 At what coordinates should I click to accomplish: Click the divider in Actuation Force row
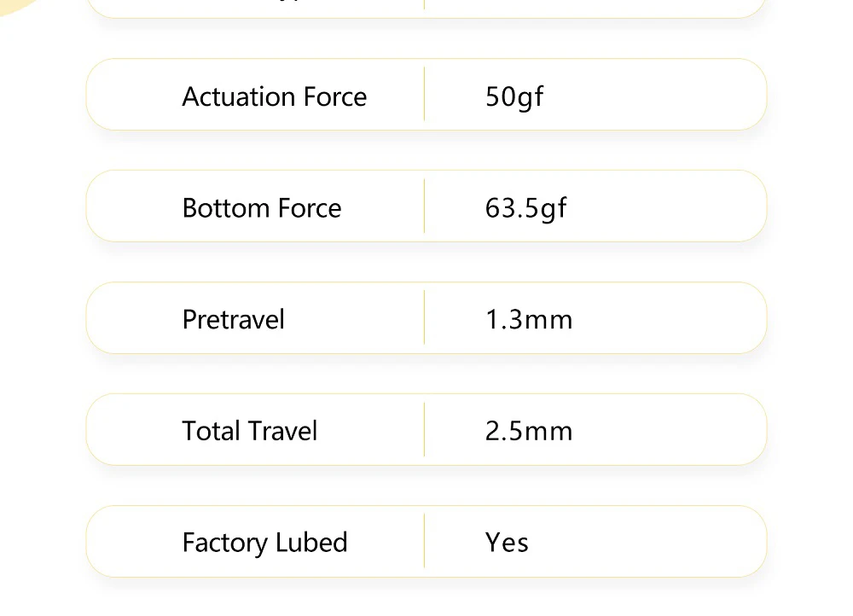424,94
